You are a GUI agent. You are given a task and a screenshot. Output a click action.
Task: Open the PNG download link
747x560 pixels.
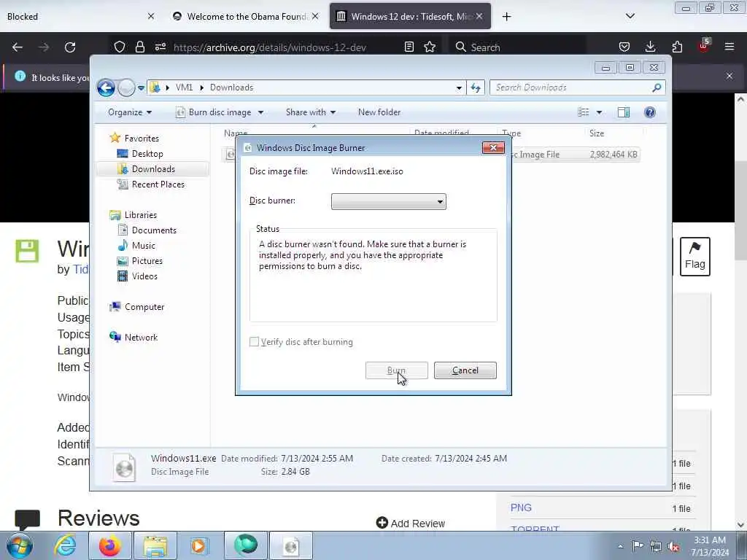point(521,507)
